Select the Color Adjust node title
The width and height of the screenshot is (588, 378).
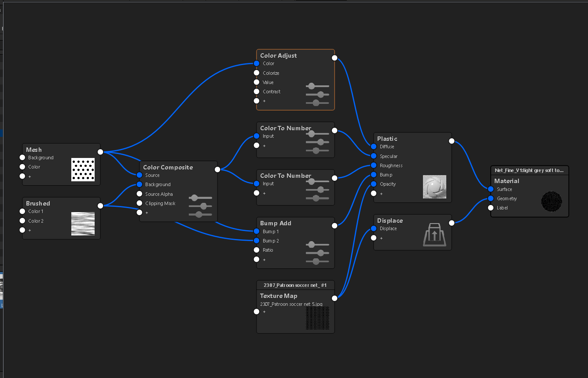[278, 55]
